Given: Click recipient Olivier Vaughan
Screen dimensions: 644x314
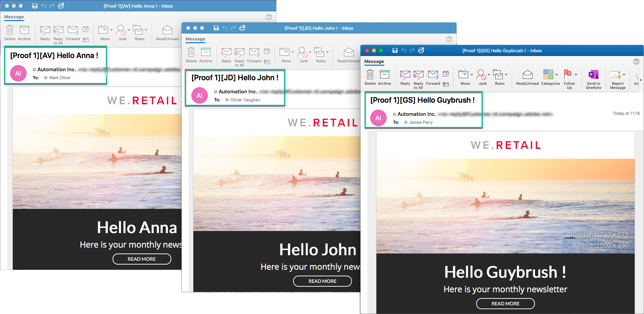Looking at the screenshot, I should pyautogui.click(x=245, y=100).
